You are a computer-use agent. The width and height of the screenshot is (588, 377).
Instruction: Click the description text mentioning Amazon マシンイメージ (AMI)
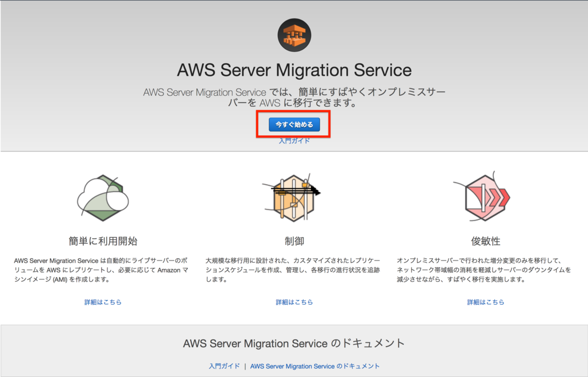(x=101, y=270)
